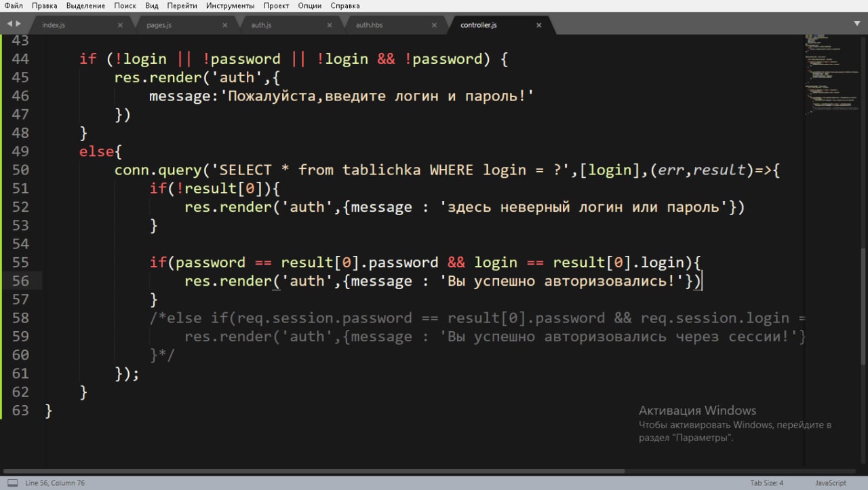Click the previous tab arrow icon
The width and height of the screenshot is (868, 490).
(x=9, y=24)
